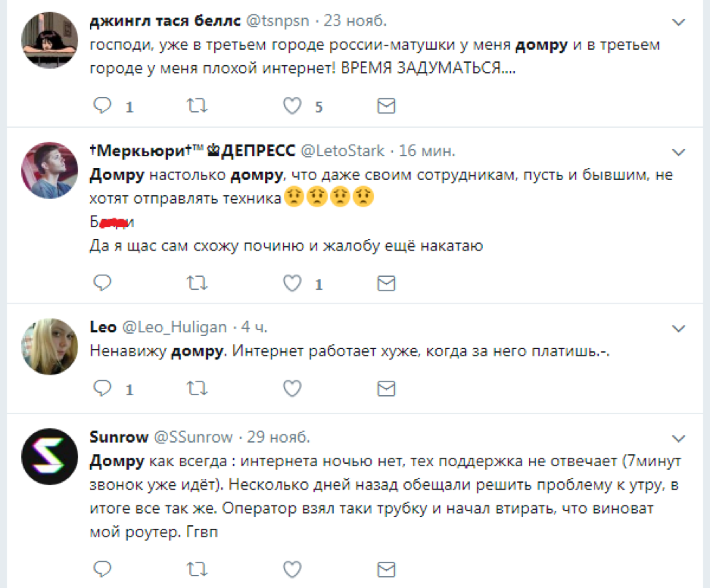Open the 16 мин. tweet timestamp

tap(428, 151)
